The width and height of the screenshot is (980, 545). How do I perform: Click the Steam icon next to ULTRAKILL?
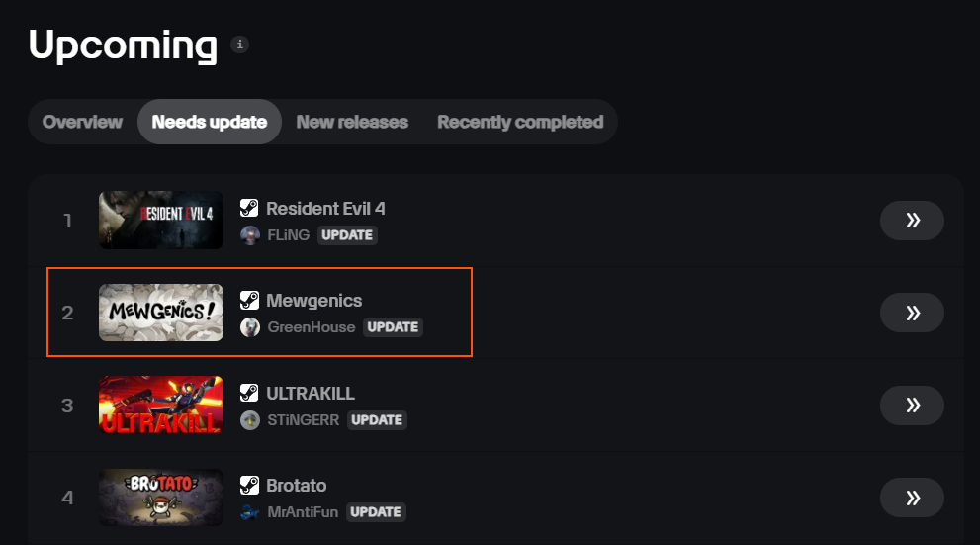pos(249,394)
